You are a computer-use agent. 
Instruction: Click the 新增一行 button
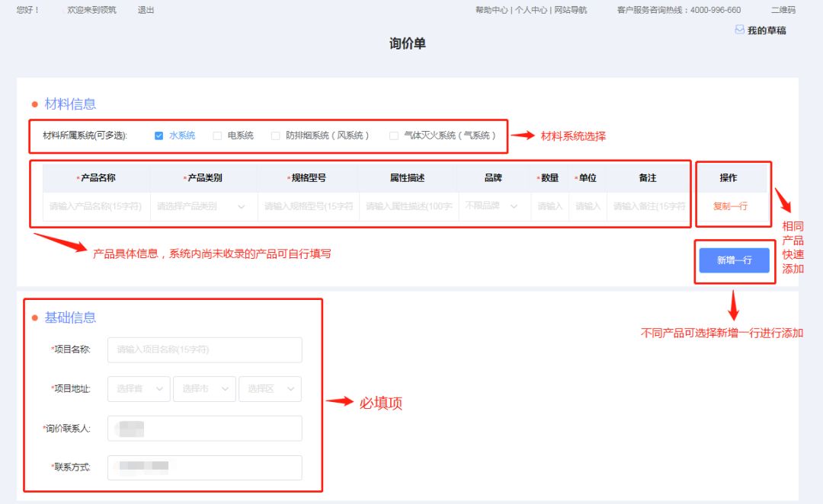pyautogui.click(x=735, y=260)
